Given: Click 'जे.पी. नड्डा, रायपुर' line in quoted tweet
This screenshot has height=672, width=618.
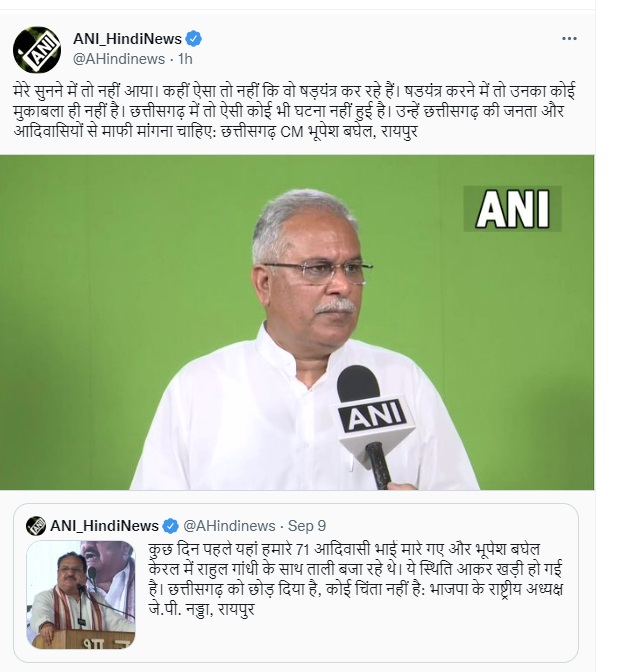Looking at the screenshot, I should [x=201, y=609].
